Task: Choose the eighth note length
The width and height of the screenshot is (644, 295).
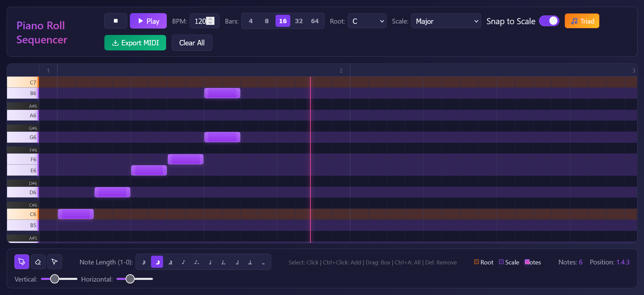Action: (x=184, y=262)
